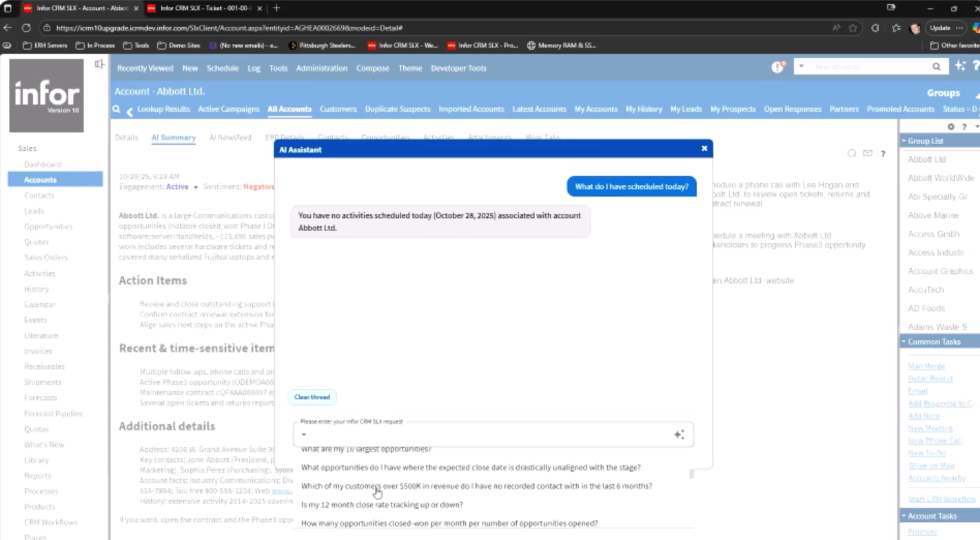Screen dimensions: 980x540
Task: Open the AI Assistant sparkle icon in top bar
Action: 961,66
